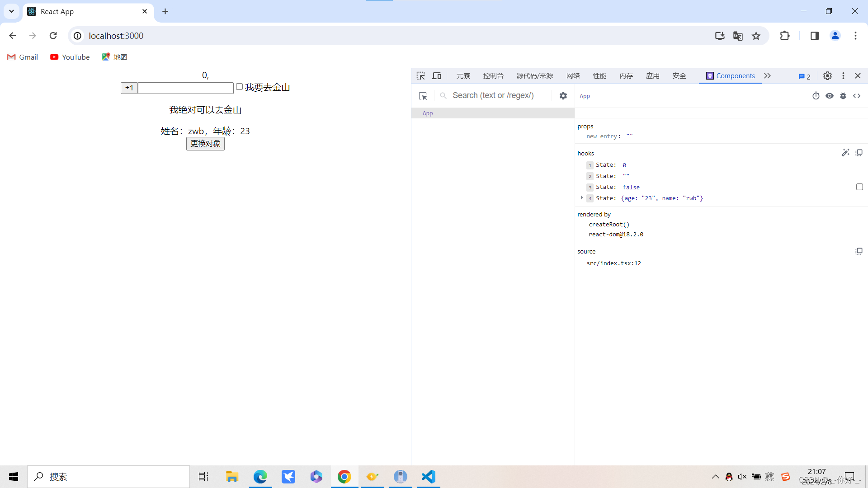868x488 pixels.
Task: Switch to the 控制台 tab
Action: click(x=493, y=76)
